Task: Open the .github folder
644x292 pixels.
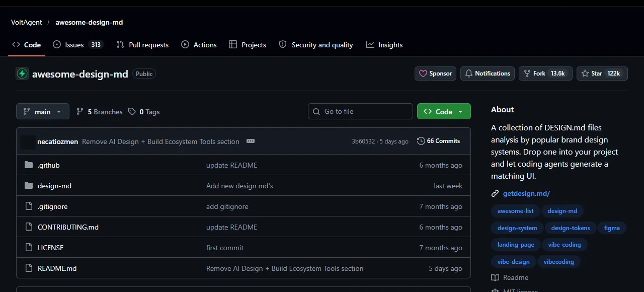Action: pos(49,165)
